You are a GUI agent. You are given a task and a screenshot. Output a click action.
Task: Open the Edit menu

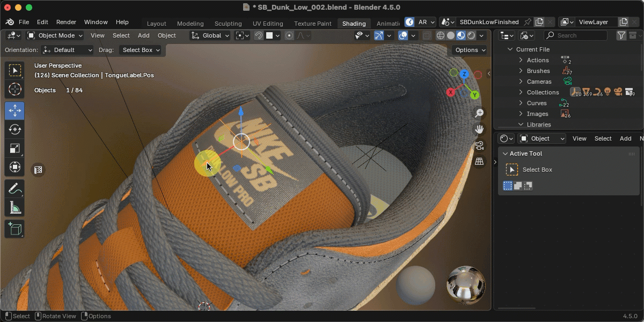[x=42, y=22]
